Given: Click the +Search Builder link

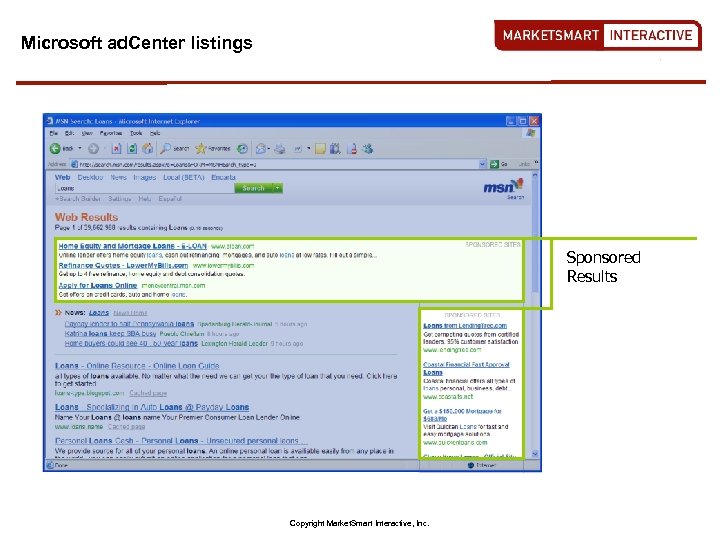Looking at the screenshot, I should (x=78, y=199).
